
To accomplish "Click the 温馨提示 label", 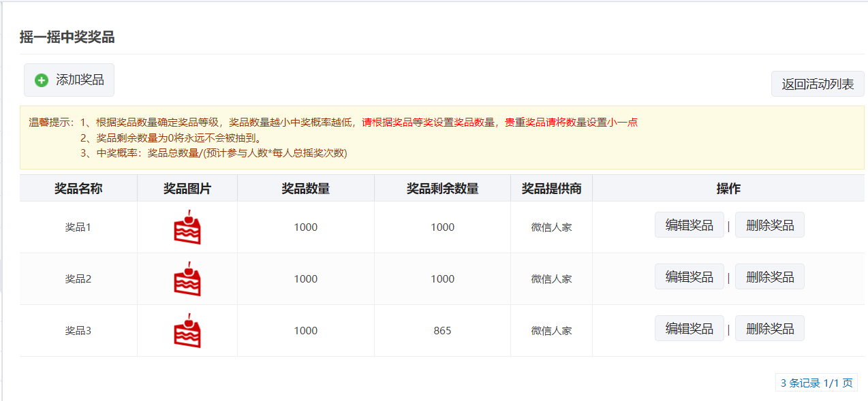I will click(x=52, y=123).
